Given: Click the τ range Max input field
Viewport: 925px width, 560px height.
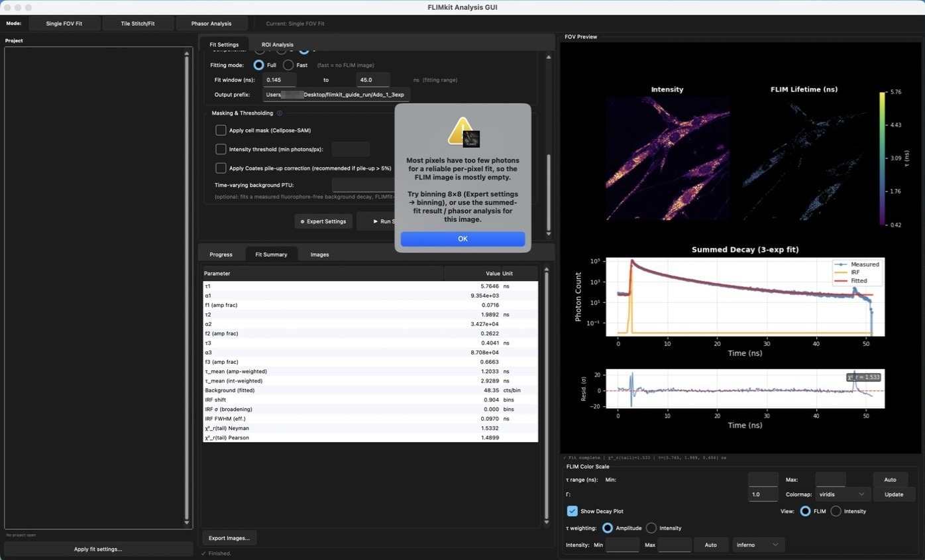Looking at the screenshot, I should tap(830, 480).
